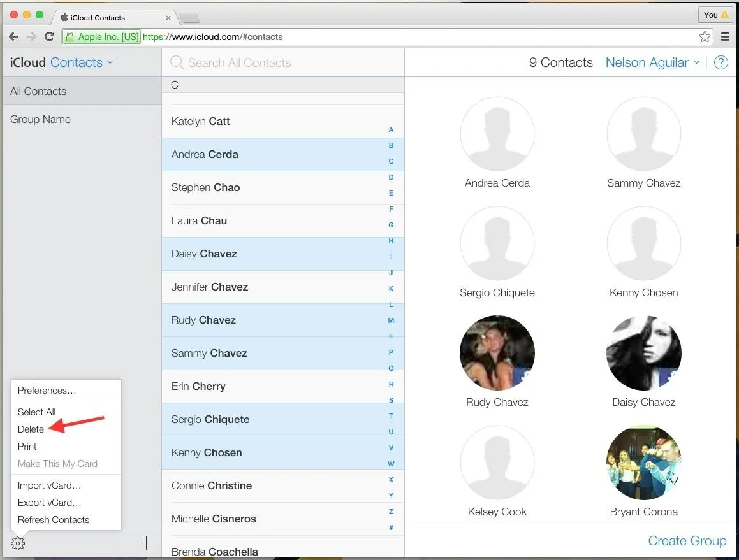Open Nelson Aguilar account dropdown

point(652,62)
